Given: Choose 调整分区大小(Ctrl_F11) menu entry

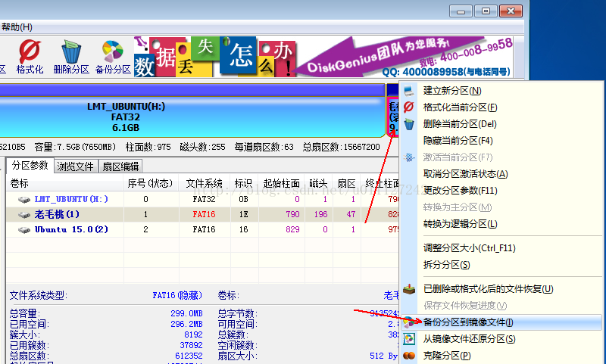Looking at the screenshot, I should pyautogui.click(x=501, y=247).
